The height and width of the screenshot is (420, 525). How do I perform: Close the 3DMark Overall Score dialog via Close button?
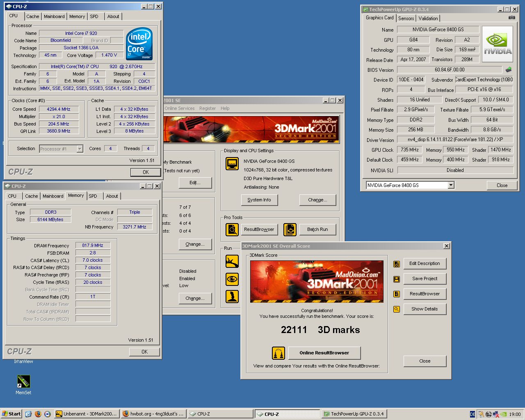tap(425, 361)
